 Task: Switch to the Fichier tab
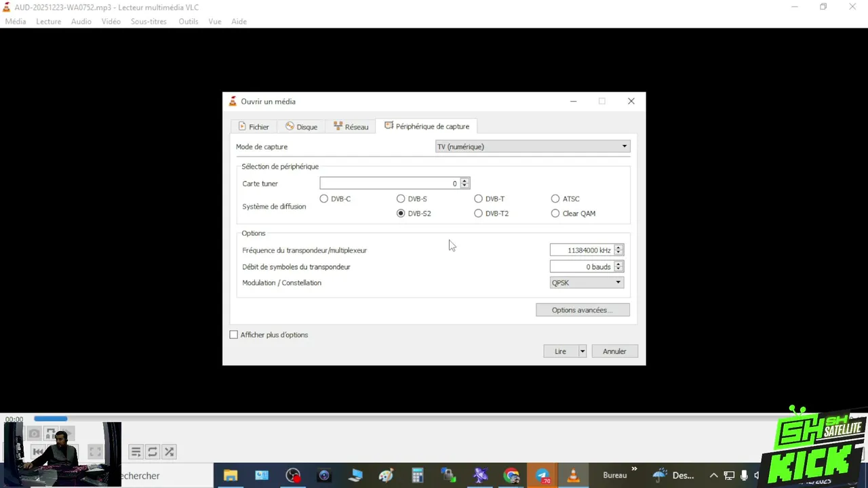[x=254, y=127]
